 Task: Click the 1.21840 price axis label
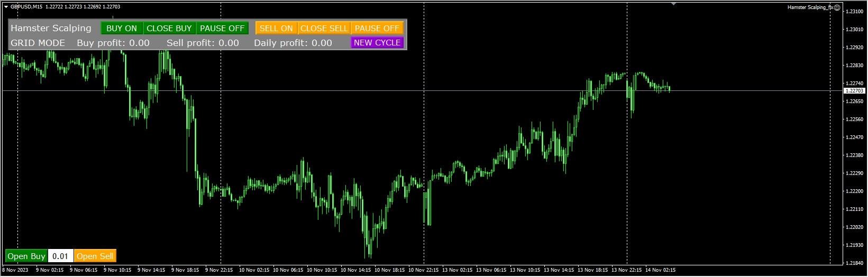tap(855, 263)
